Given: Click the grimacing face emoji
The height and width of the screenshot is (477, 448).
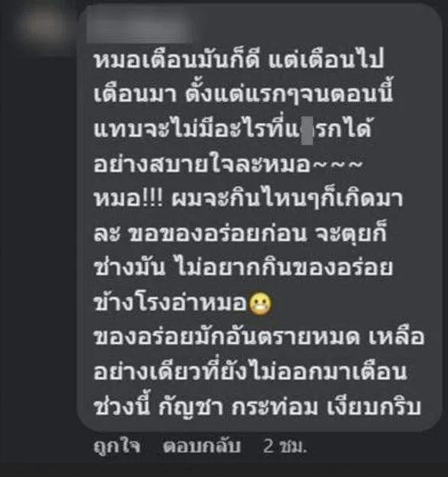Looking at the screenshot, I should [x=260, y=304].
